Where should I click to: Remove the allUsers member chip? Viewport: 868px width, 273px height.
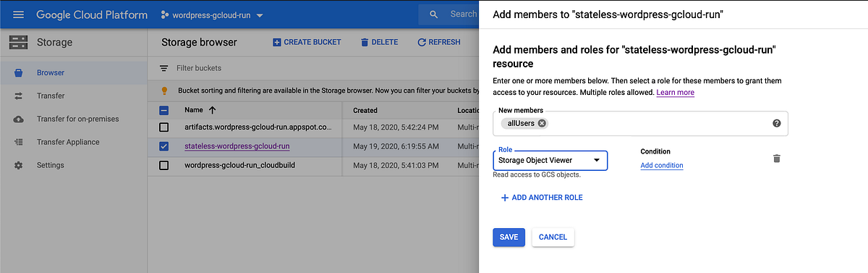(x=542, y=123)
